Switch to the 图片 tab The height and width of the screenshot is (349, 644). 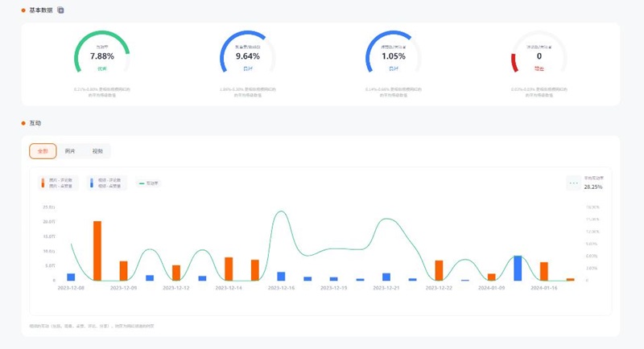70,151
